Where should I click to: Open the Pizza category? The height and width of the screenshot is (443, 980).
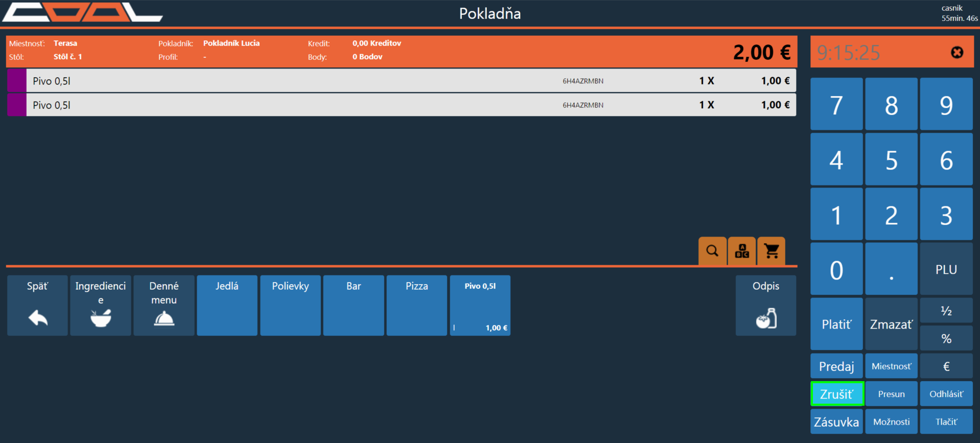(x=417, y=306)
